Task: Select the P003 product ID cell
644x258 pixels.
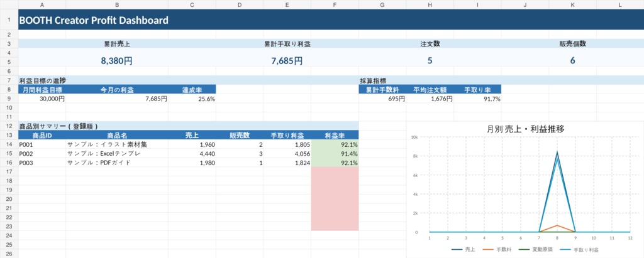Action: (42, 163)
